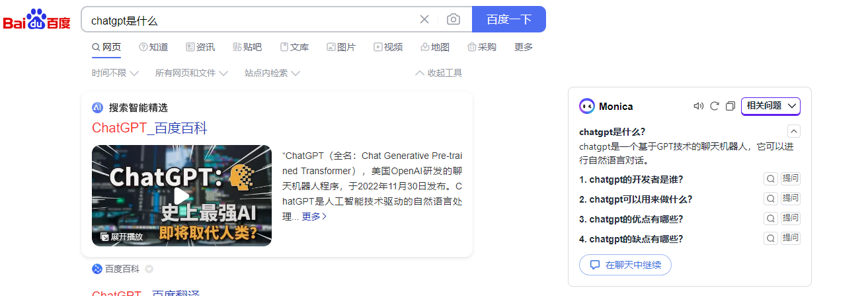The height and width of the screenshot is (296, 868).
Task: Open the ChatGPT_百度百科 result link
Action: pyautogui.click(x=149, y=128)
